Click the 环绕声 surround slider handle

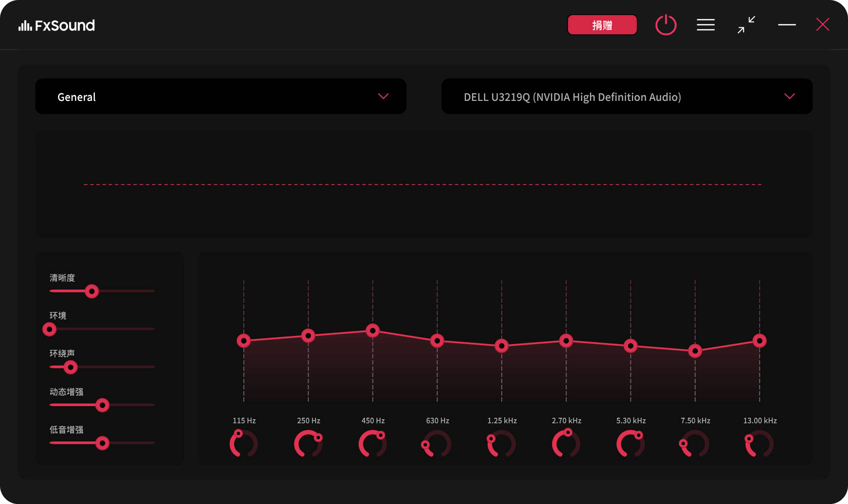(x=71, y=367)
